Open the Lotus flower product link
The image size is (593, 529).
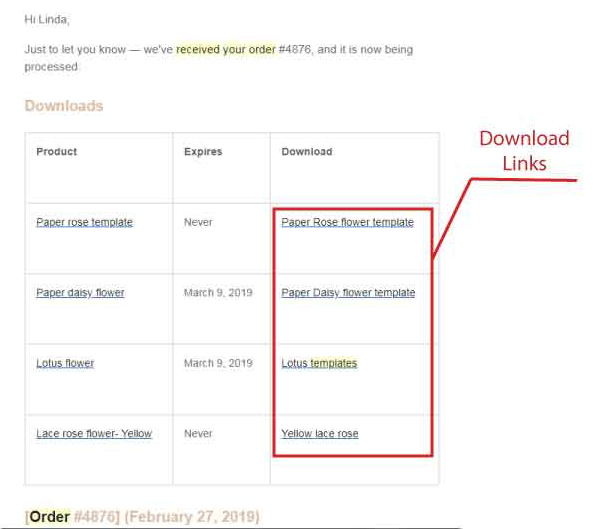pos(65,363)
